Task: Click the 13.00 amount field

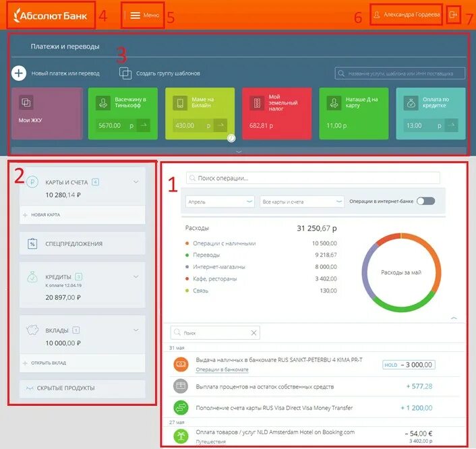Action: [424, 125]
